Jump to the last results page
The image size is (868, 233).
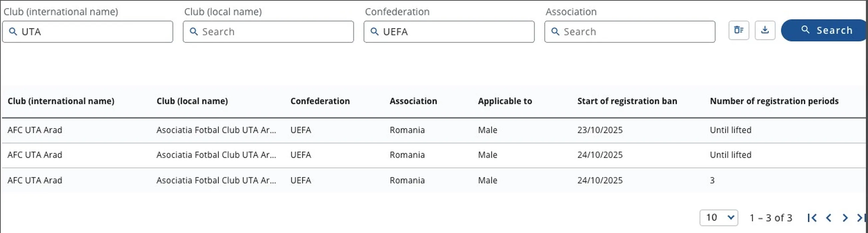(860, 218)
